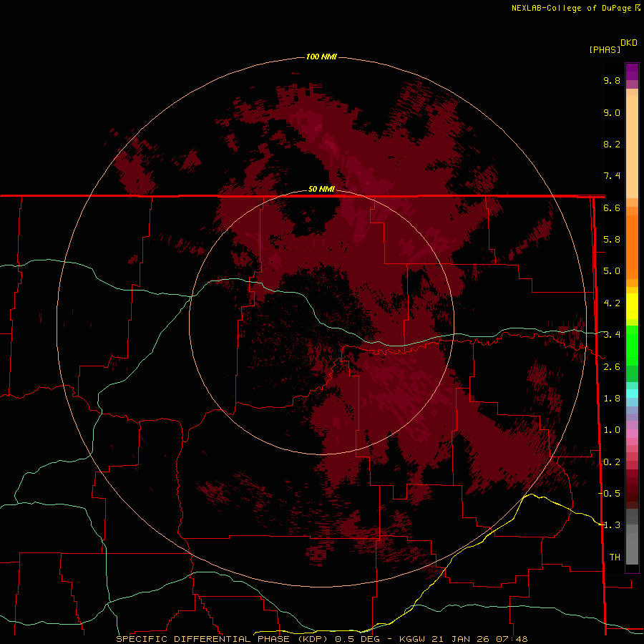Pick the cyan segment of the color bar

(x=632, y=394)
